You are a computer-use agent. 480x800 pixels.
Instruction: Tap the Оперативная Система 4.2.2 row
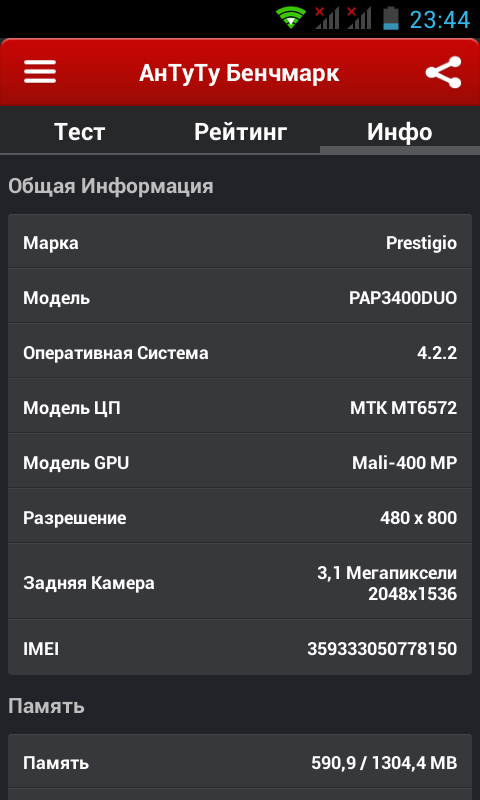pyautogui.click(x=240, y=351)
